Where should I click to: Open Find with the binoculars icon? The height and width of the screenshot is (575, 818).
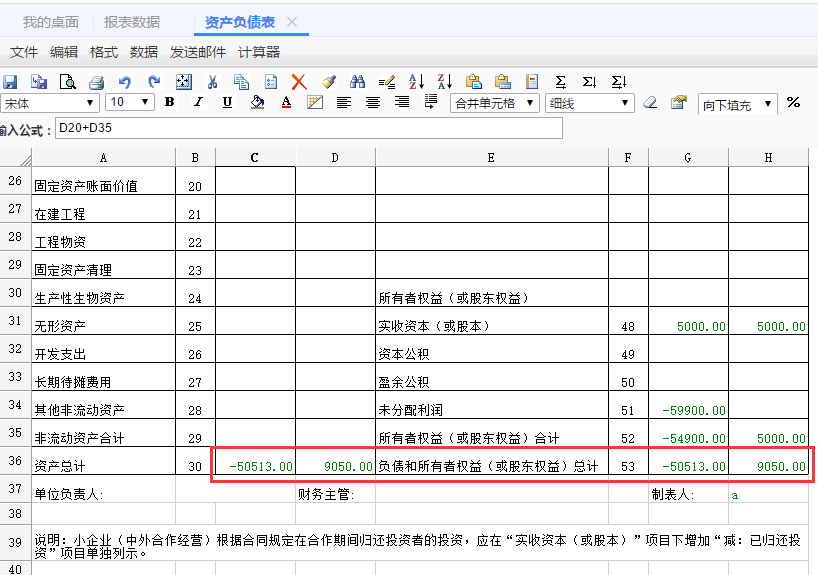coord(357,82)
